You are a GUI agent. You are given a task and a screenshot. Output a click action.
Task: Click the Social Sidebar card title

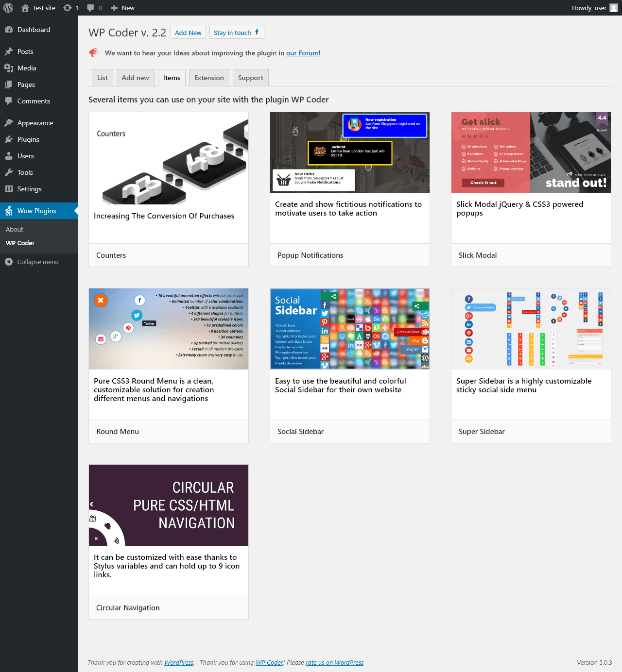click(x=300, y=432)
